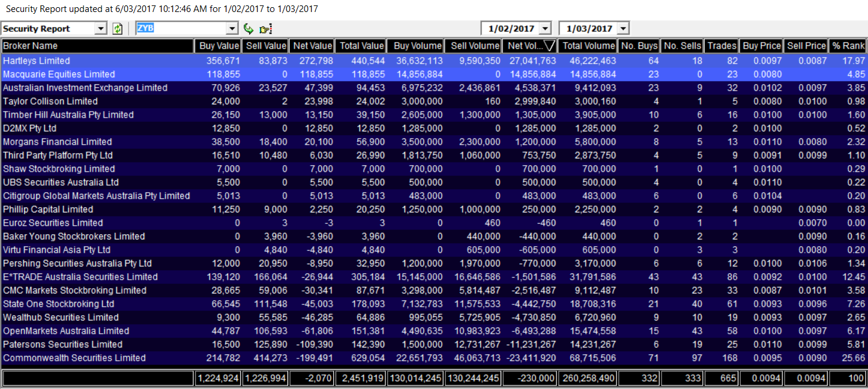Sort by Trades column header

pyautogui.click(x=722, y=46)
